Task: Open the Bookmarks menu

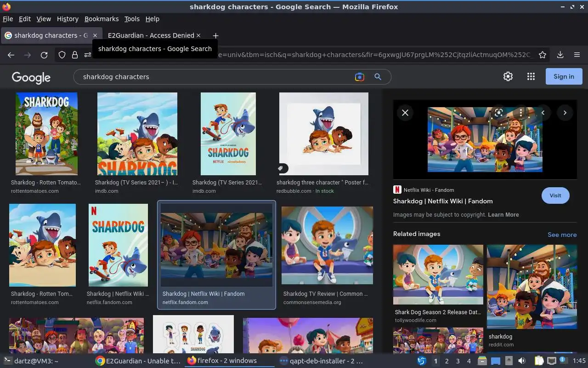Action: pos(102,19)
